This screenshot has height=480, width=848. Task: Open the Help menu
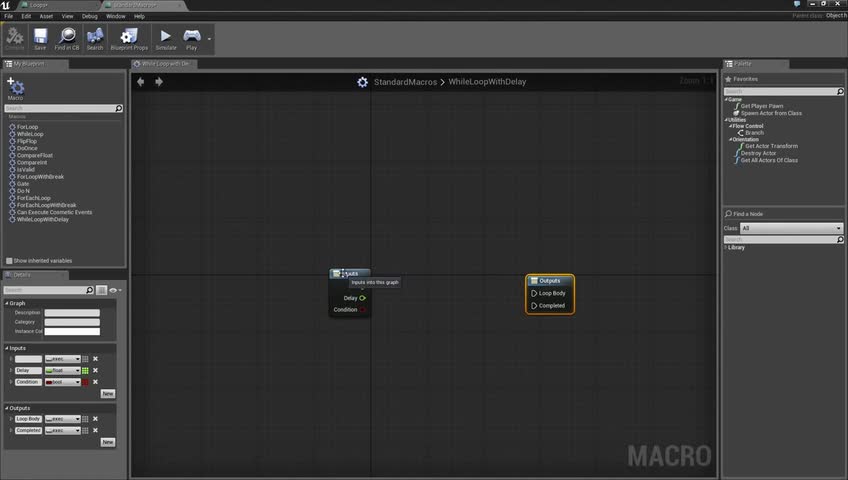[139, 16]
